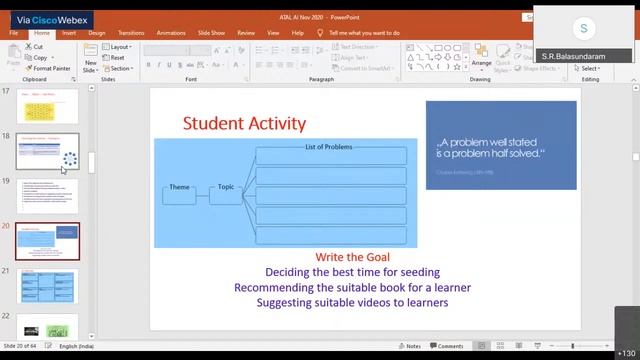Open the Select dropdown in Editing group

(587, 68)
